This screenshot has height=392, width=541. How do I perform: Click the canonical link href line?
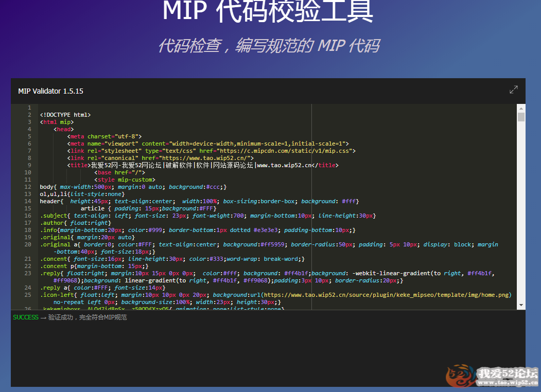[161, 158]
